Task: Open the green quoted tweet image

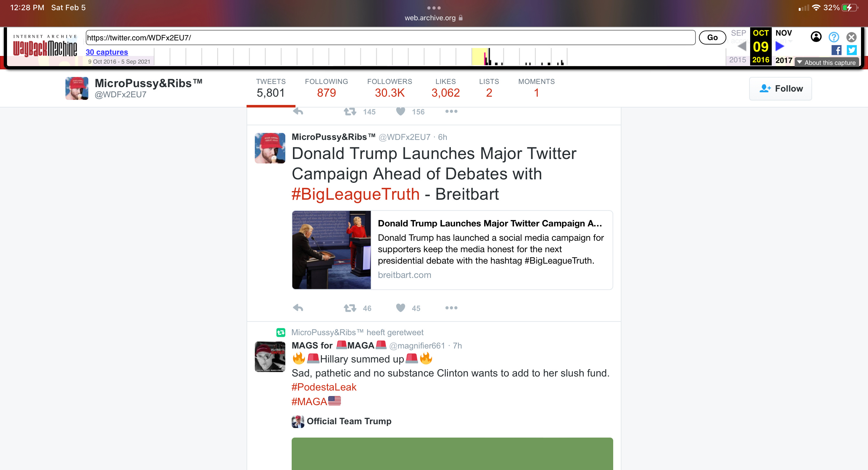Action: pos(452,454)
